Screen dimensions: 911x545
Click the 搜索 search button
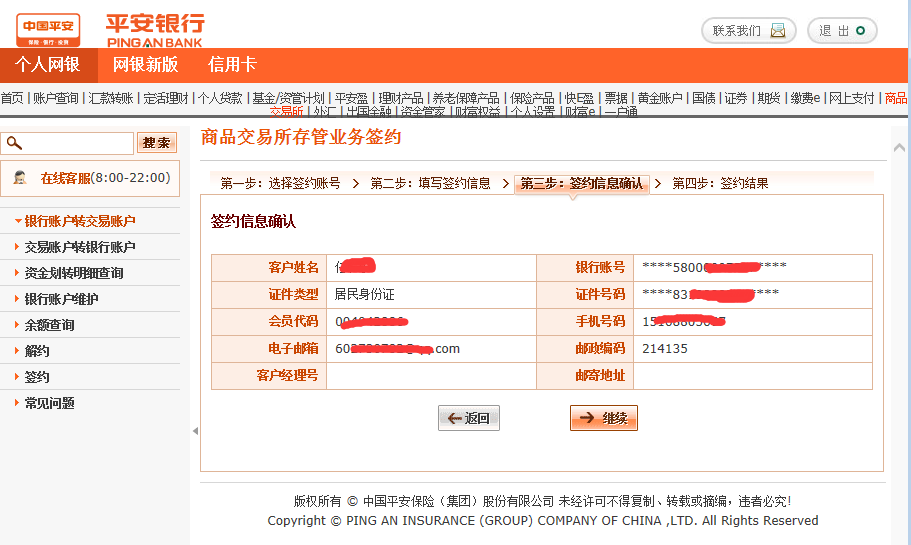[x=157, y=143]
